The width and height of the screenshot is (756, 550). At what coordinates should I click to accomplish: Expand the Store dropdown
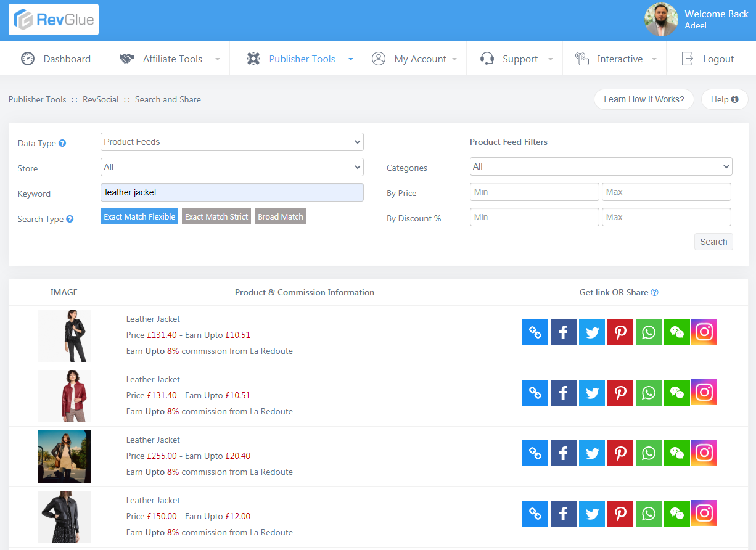point(232,167)
